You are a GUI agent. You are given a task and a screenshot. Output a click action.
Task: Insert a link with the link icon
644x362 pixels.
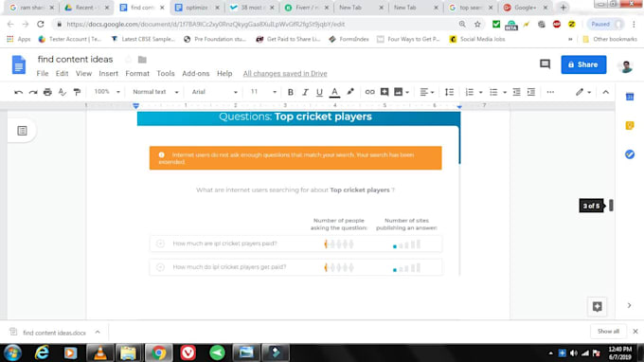pos(369,92)
